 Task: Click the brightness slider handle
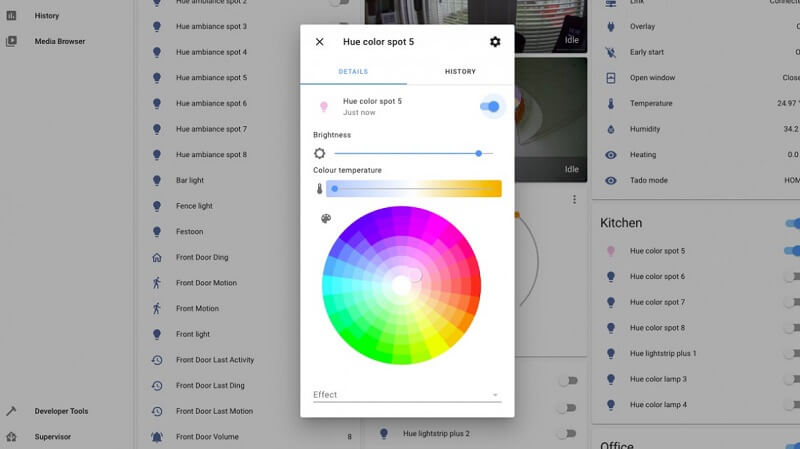click(479, 153)
